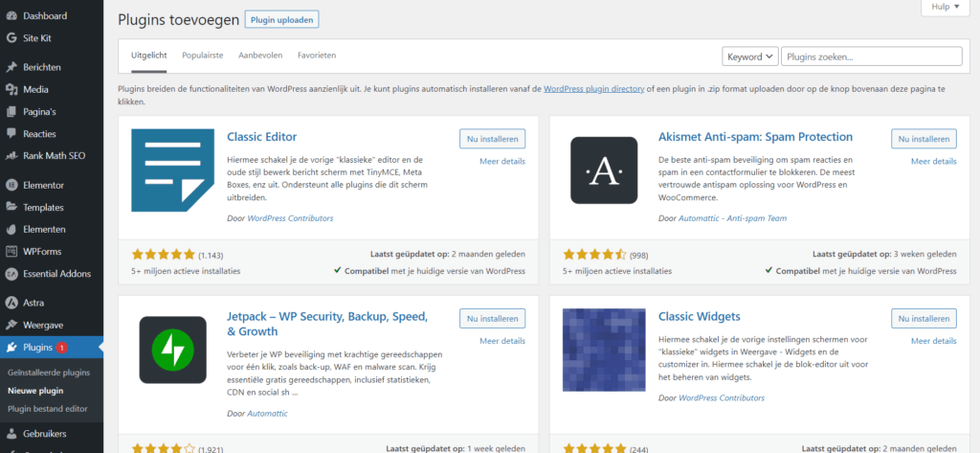Click the Berichten pushpin icon
Image resolution: width=980 pixels, height=453 pixels.
(11, 67)
